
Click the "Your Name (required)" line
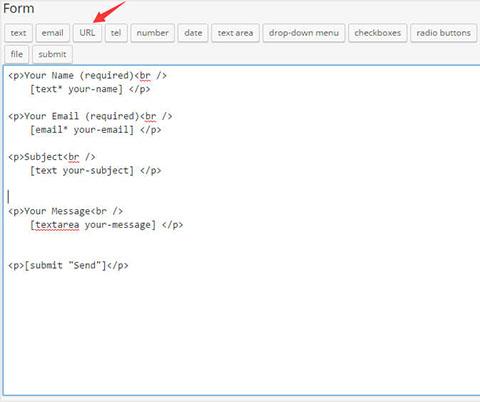point(87,76)
